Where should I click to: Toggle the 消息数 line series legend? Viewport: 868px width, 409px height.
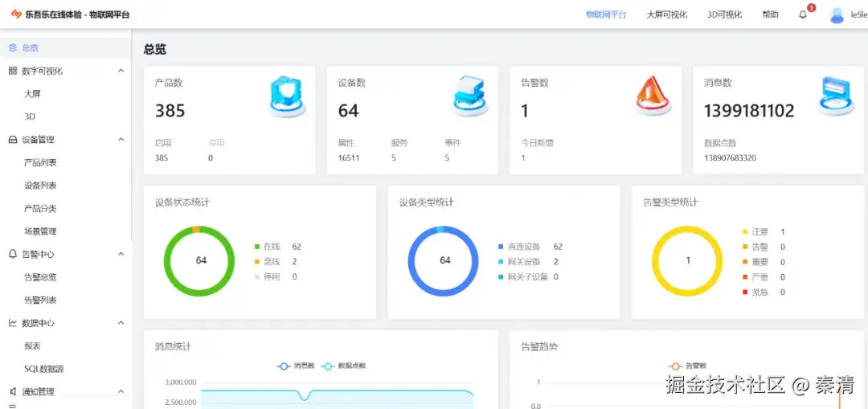coord(296,366)
